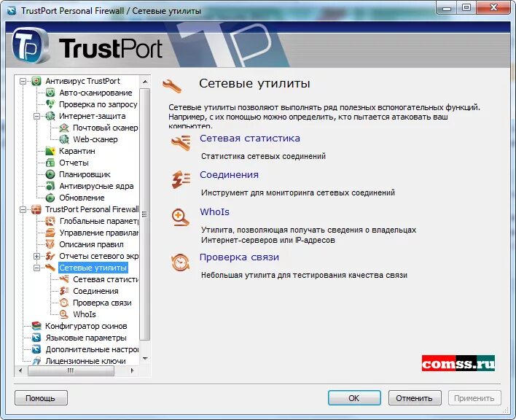This screenshot has height=420, width=516.
Task: Click the Почтовый сканер envelope icon
Action: 64,128
